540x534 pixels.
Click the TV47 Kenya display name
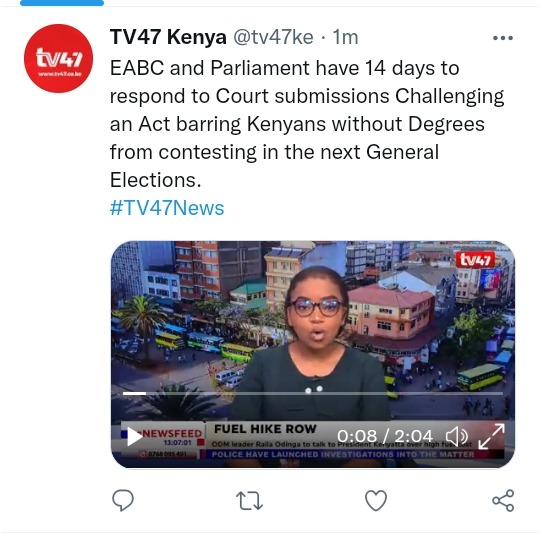168,37
